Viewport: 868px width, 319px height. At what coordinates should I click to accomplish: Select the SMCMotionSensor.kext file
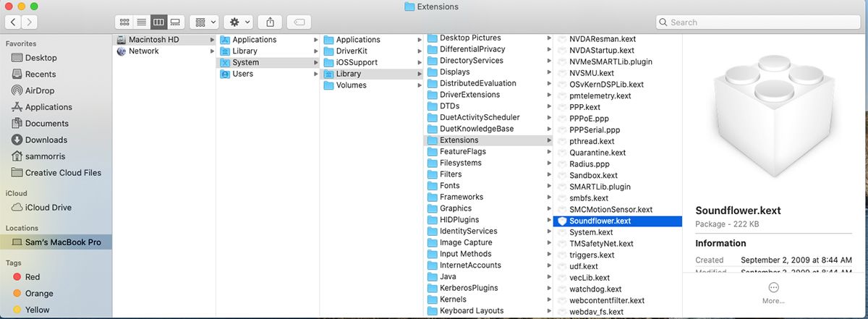pos(618,210)
